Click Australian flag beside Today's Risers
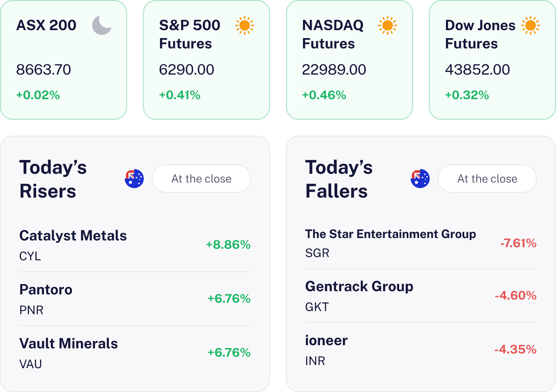The image size is (556, 392). 134,179
